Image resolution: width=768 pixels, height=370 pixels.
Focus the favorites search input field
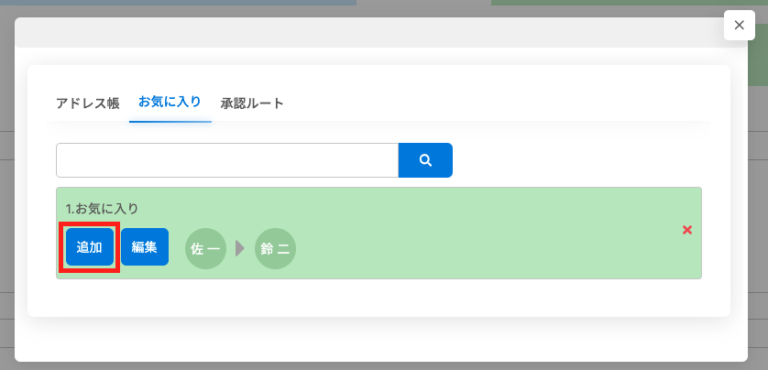coord(227,160)
